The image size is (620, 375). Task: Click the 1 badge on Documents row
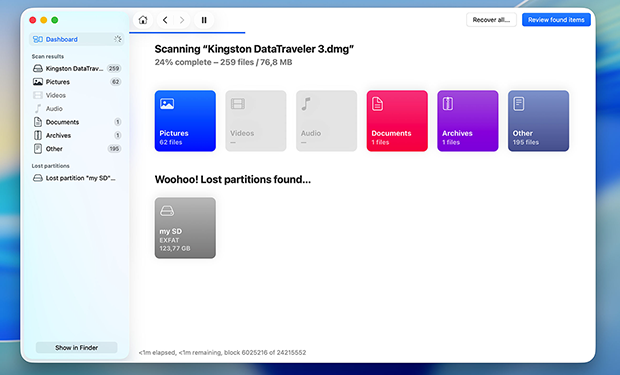point(117,122)
